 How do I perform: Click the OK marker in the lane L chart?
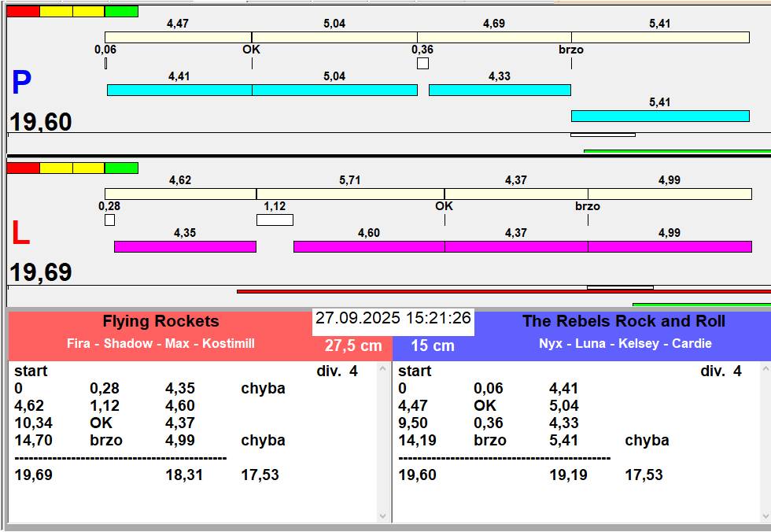pyautogui.click(x=444, y=206)
